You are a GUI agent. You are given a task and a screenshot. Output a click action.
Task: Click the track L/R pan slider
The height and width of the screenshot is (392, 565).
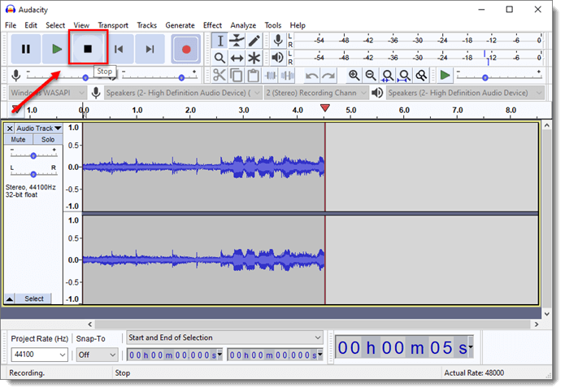pyautogui.click(x=33, y=174)
